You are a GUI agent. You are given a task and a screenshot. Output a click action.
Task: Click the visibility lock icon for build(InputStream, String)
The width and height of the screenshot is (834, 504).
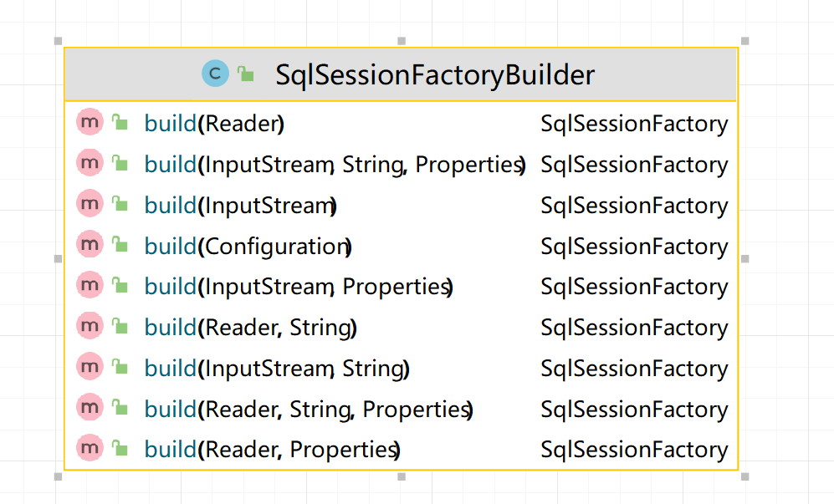coord(120,368)
